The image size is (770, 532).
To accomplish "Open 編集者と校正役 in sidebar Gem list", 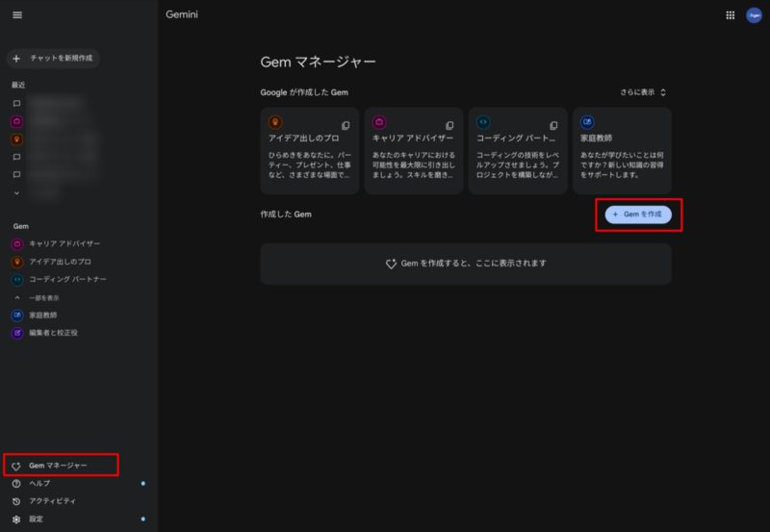I will coord(53,333).
